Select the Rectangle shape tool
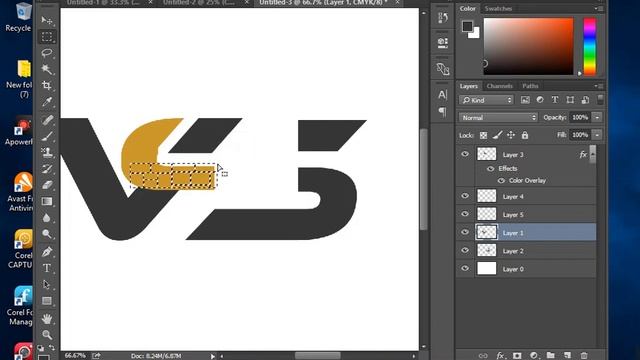The width and height of the screenshot is (640, 360). point(47,301)
